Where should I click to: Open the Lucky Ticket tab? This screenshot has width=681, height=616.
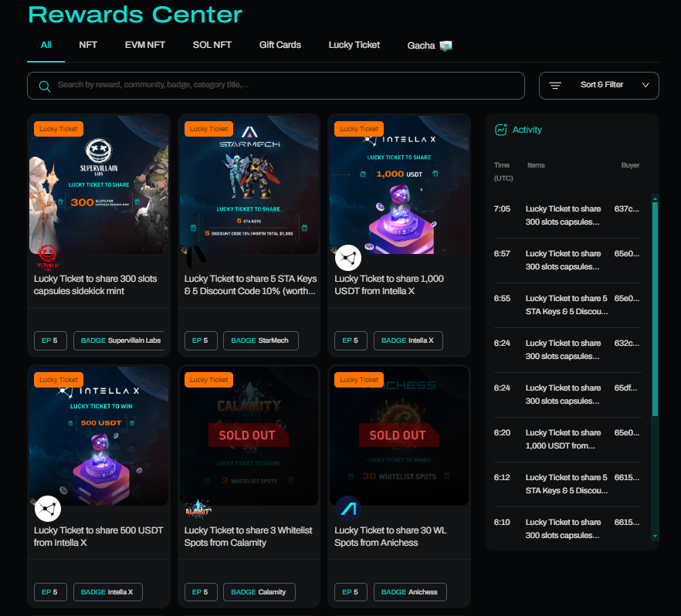(354, 45)
